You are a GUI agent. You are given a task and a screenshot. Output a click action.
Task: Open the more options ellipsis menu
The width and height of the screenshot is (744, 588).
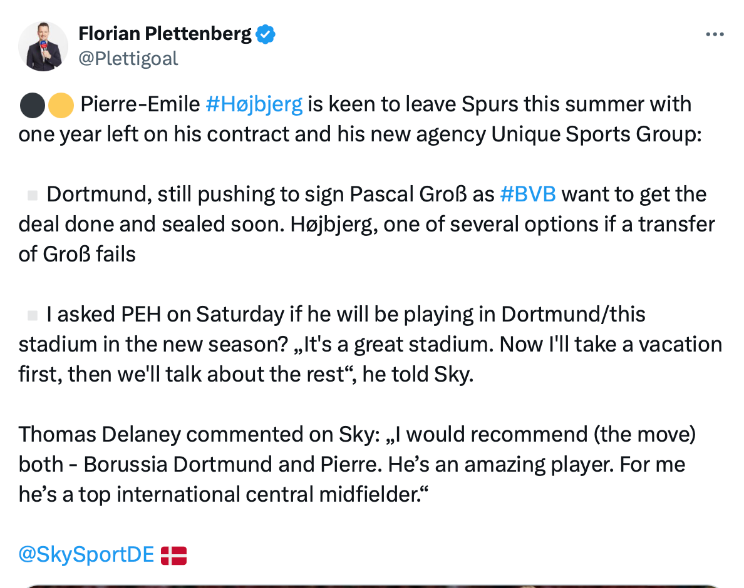point(714,34)
